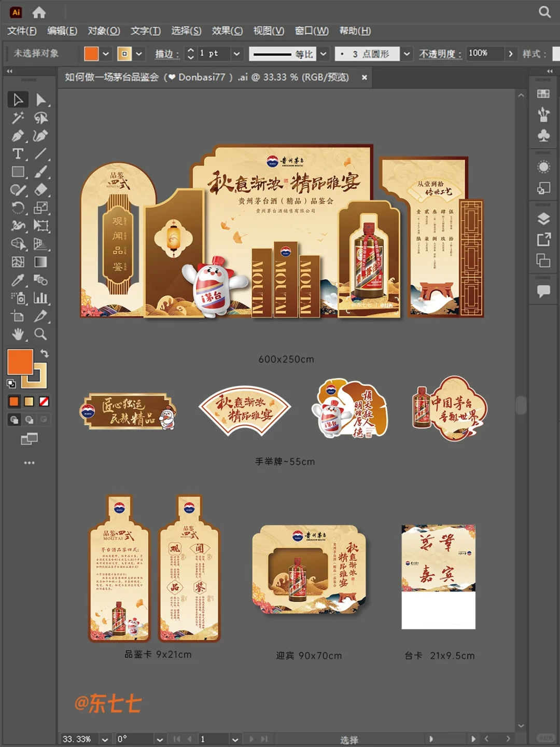The image size is (560, 747).
Task: Select the Free Transform tool
Action: coord(40,226)
